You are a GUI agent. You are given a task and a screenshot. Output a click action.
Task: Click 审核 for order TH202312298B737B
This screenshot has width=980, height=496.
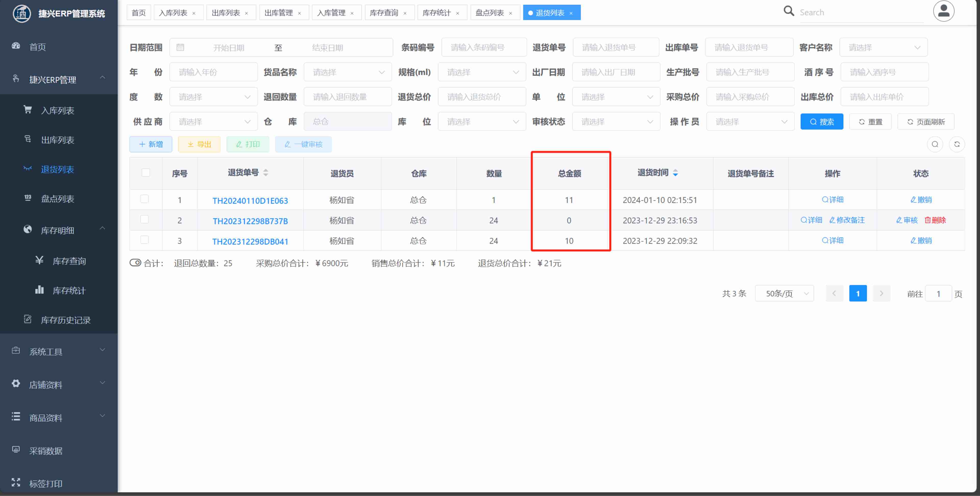pos(907,220)
